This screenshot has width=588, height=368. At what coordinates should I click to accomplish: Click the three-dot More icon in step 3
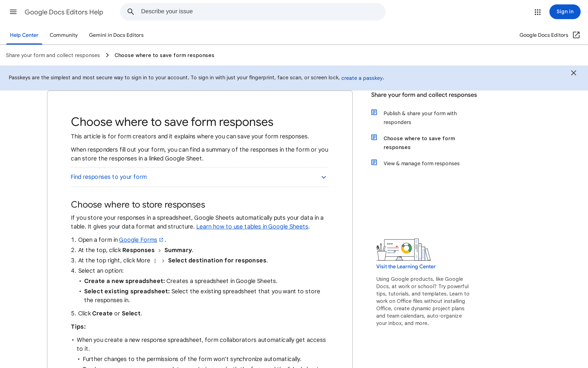coord(155,261)
